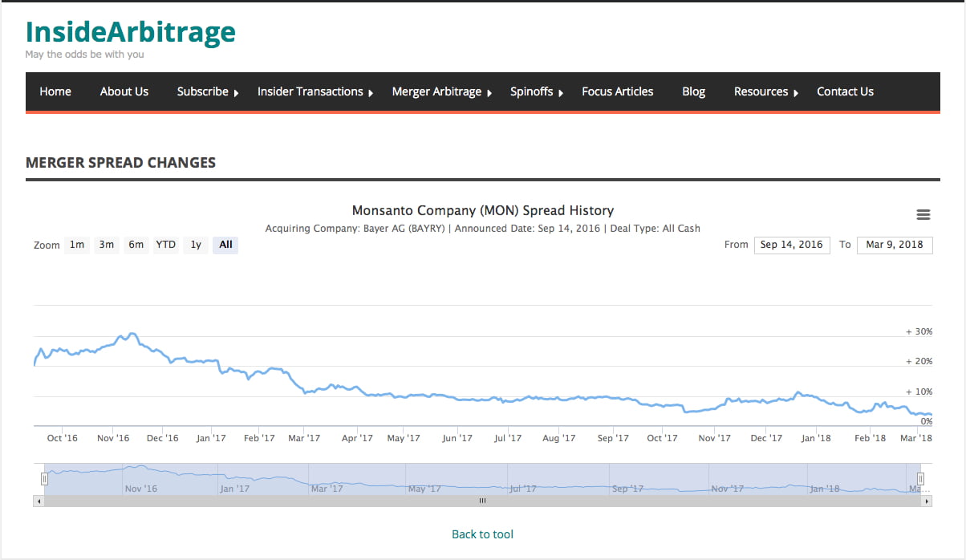Expand the Resources dropdown menu

761,91
